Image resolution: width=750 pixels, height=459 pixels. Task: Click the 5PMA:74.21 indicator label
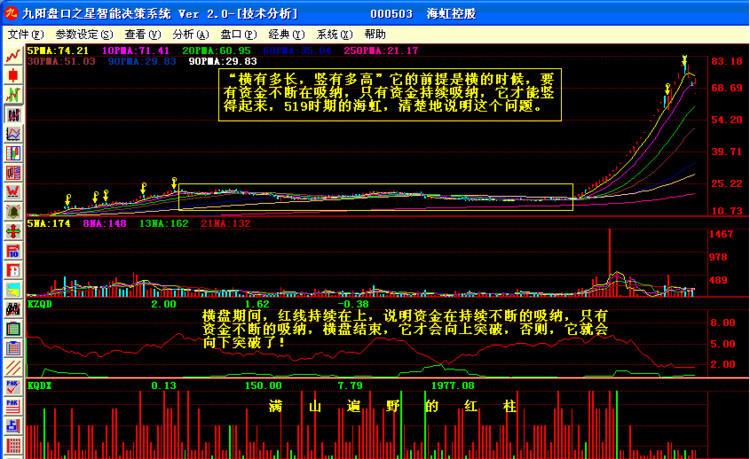58,51
